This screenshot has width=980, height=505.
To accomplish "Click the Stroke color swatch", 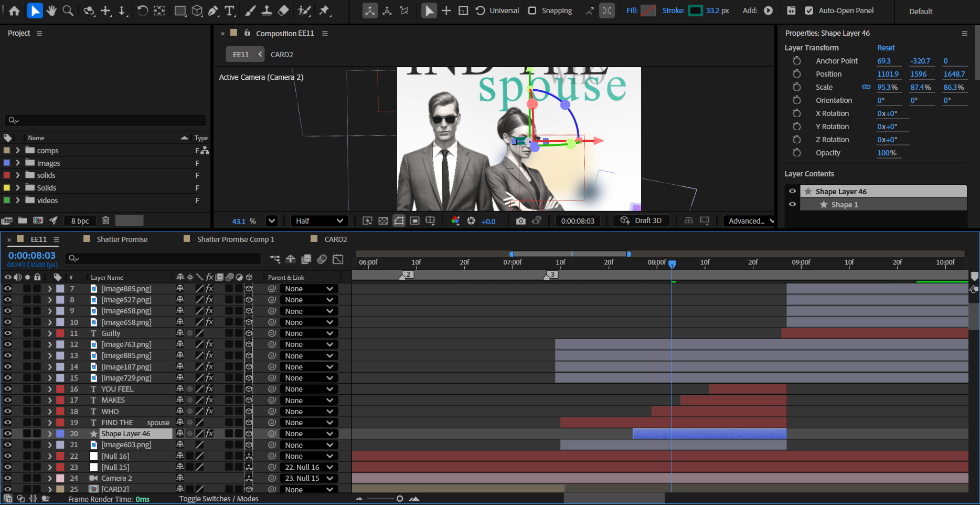I will coord(695,10).
